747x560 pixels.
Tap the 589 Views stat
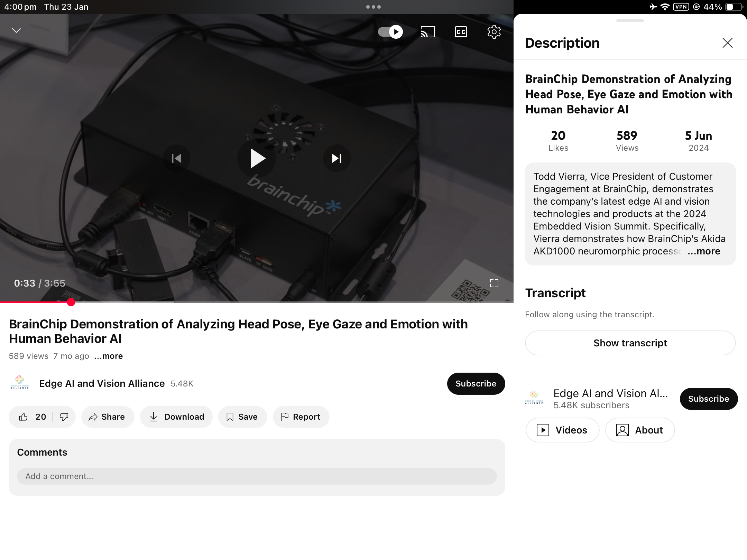pyautogui.click(x=627, y=141)
